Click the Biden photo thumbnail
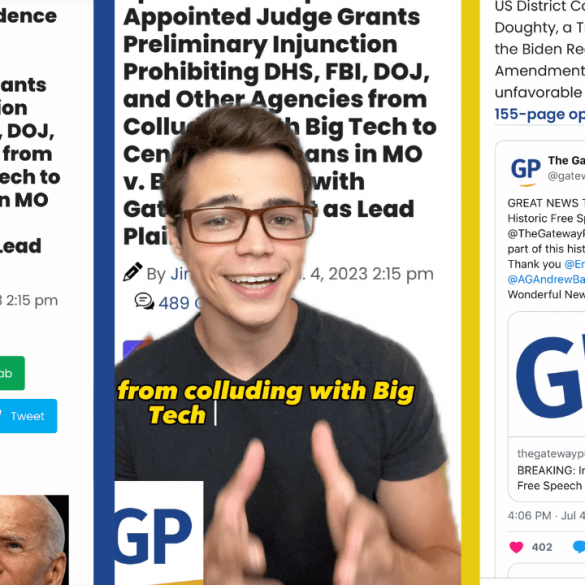Screen dimensions: 585x585 coord(34,540)
